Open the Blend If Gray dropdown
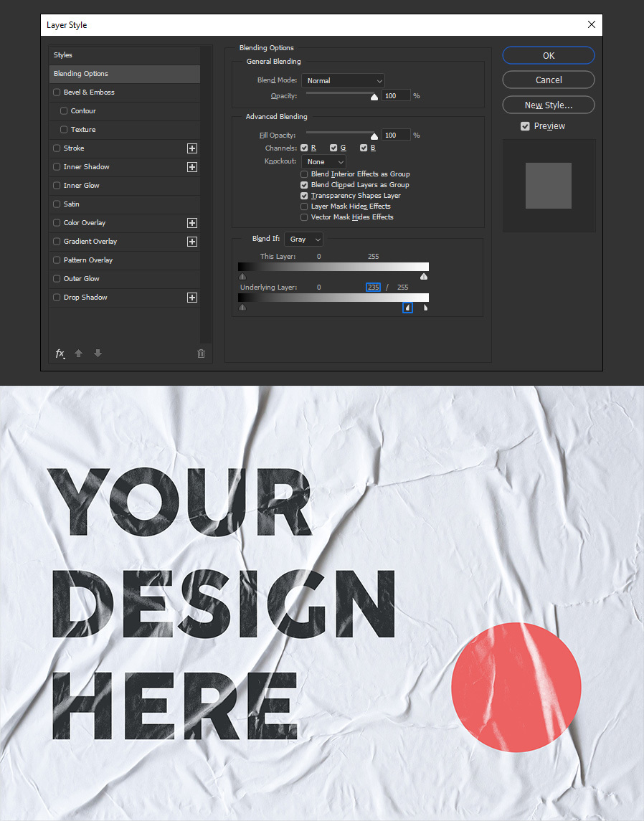Image resolution: width=644 pixels, height=821 pixels. click(303, 239)
